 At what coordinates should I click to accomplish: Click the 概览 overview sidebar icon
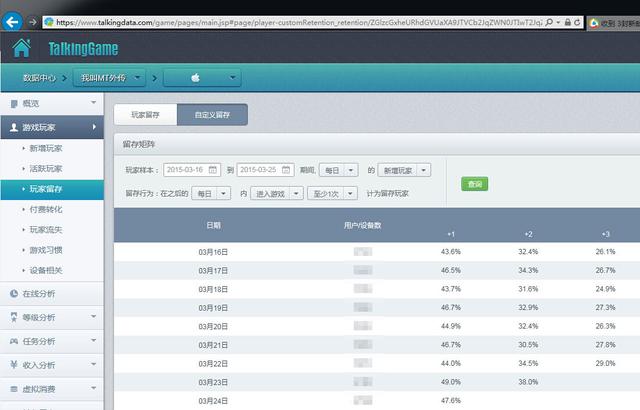14,104
